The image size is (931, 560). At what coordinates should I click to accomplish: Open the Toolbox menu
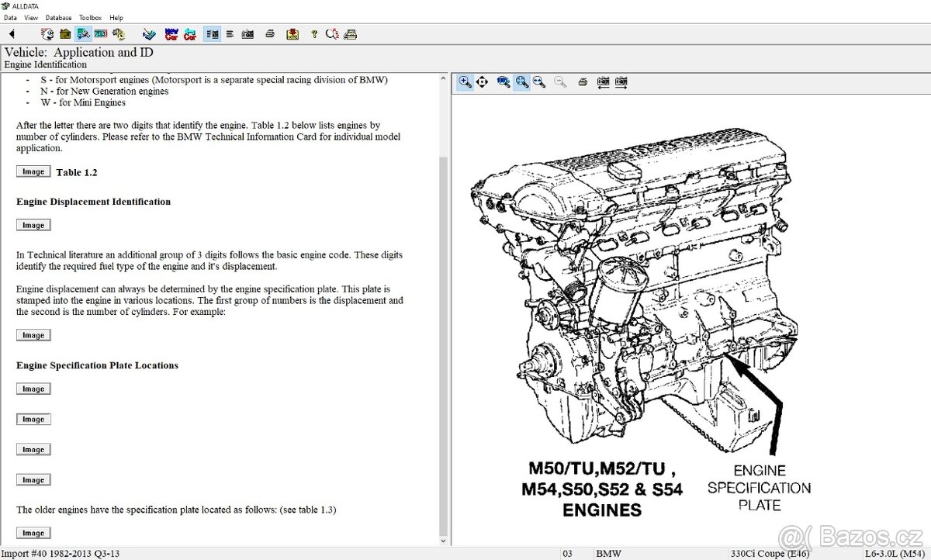pos(90,17)
